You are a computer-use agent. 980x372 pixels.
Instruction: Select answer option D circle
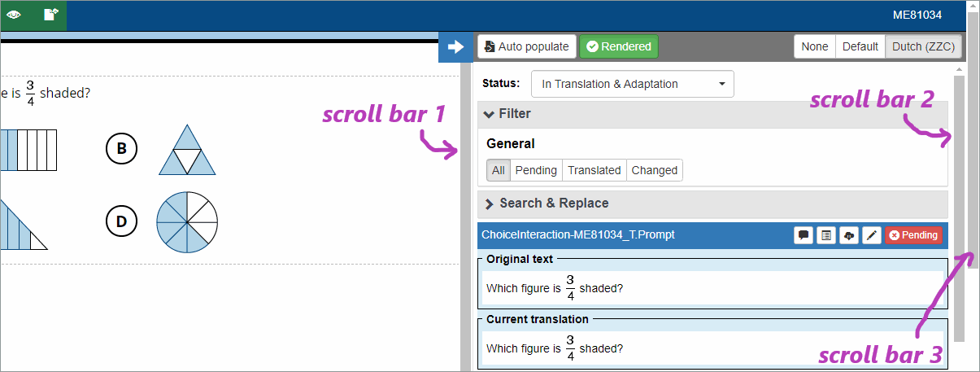point(121,221)
